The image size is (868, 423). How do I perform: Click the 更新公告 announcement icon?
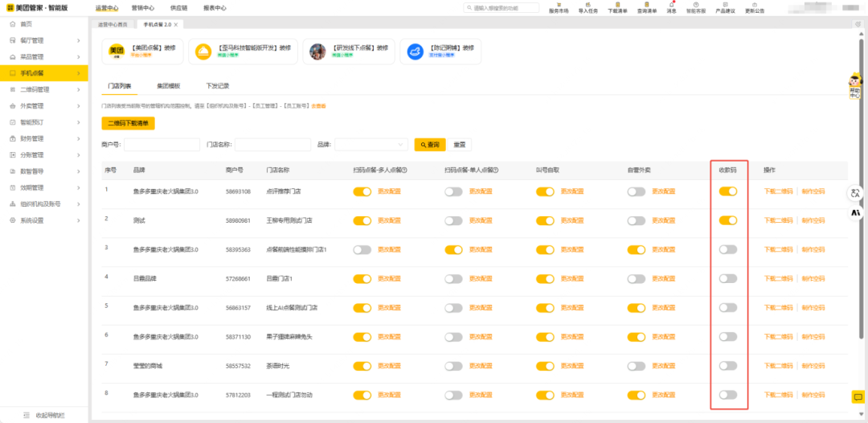[755, 6]
